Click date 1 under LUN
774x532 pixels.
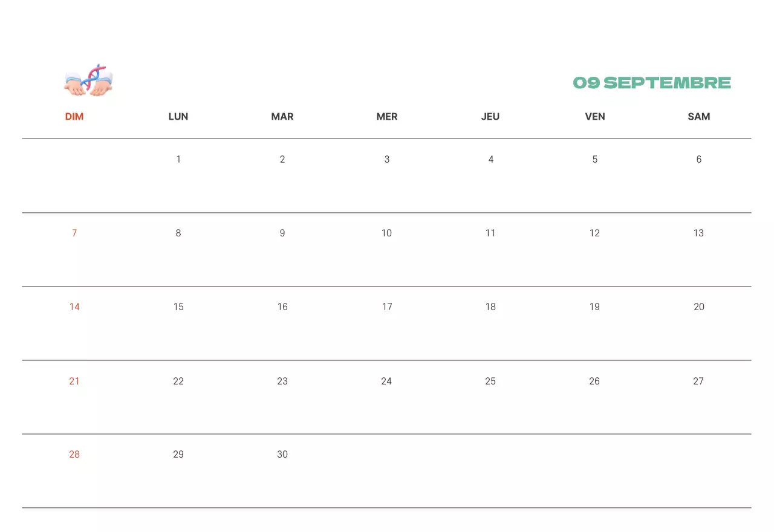click(178, 160)
